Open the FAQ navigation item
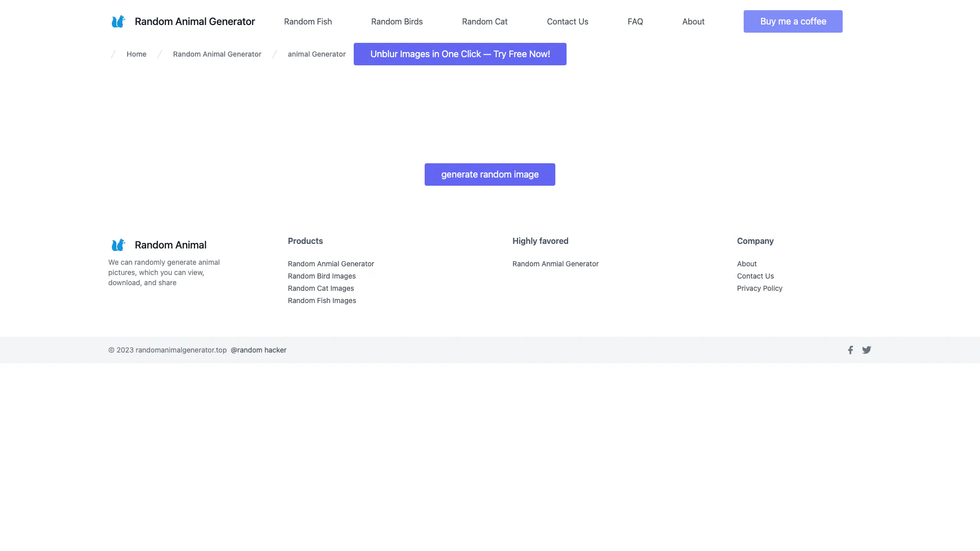This screenshot has height=551, width=980. click(635, 21)
